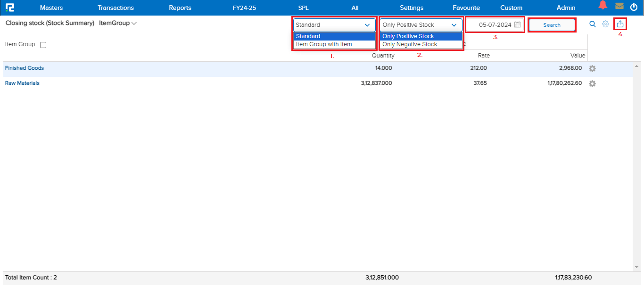Click the export share icon
This screenshot has width=644, height=286.
tap(620, 24)
